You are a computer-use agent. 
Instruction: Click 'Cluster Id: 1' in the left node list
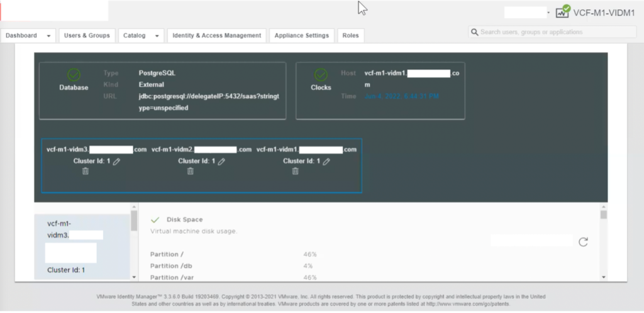(x=65, y=270)
